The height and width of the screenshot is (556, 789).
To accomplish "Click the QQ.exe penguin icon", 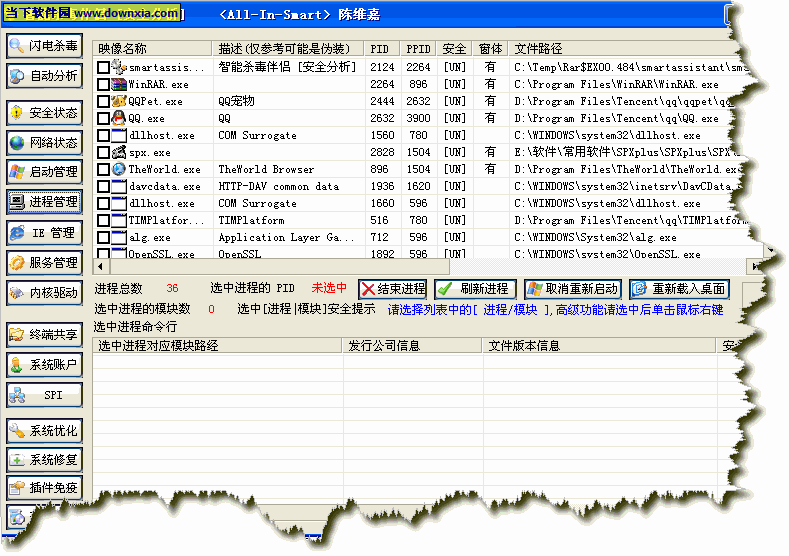I will coord(119,118).
